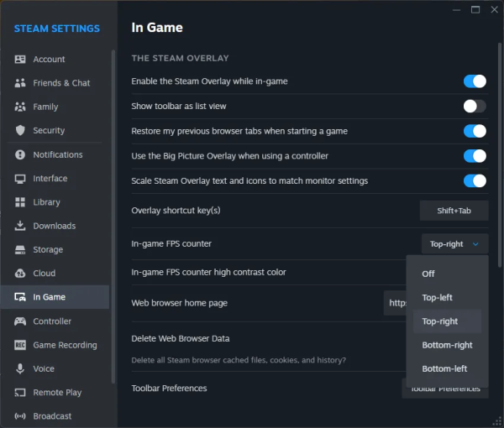This screenshot has height=428, width=504.
Task: Open Friends & Chat settings
Action: click(x=55, y=83)
